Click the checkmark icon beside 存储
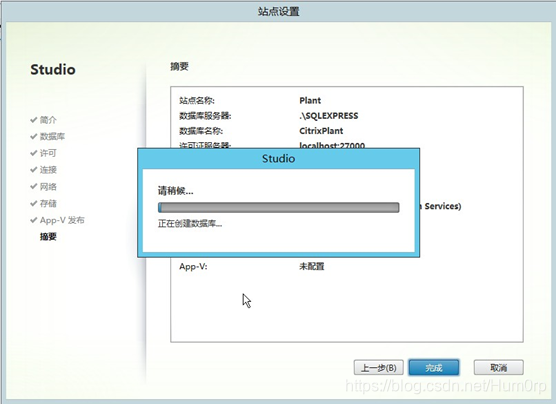The width and height of the screenshot is (556, 404). (x=34, y=203)
